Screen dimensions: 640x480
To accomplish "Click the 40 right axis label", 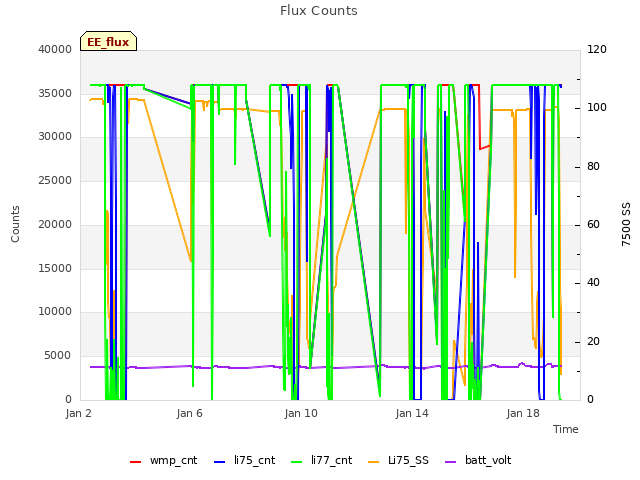I will pos(593,282).
